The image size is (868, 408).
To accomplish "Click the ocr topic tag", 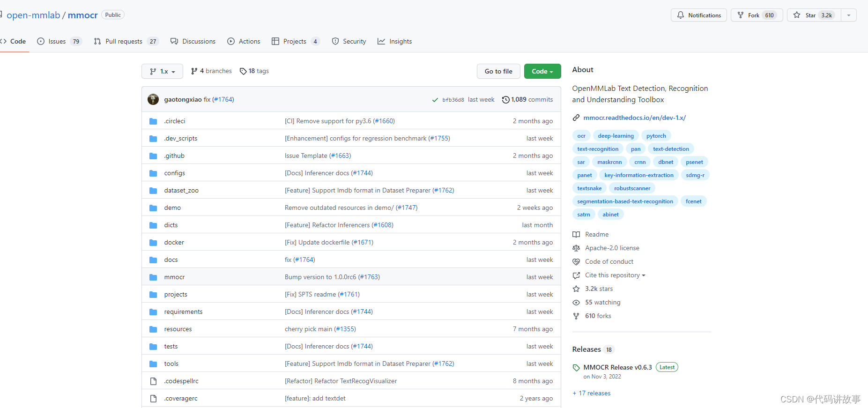I will pyautogui.click(x=581, y=136).
